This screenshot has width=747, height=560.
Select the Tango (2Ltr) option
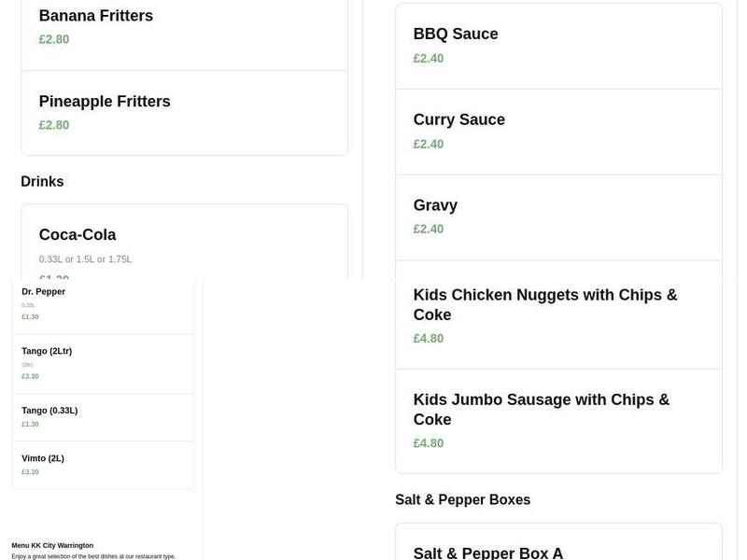pyautogui.click(x=47, y=350)
